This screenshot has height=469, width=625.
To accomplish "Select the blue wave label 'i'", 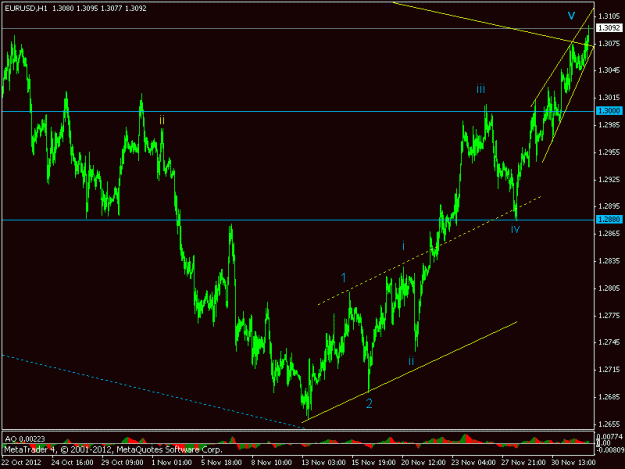I will (403, 246).
